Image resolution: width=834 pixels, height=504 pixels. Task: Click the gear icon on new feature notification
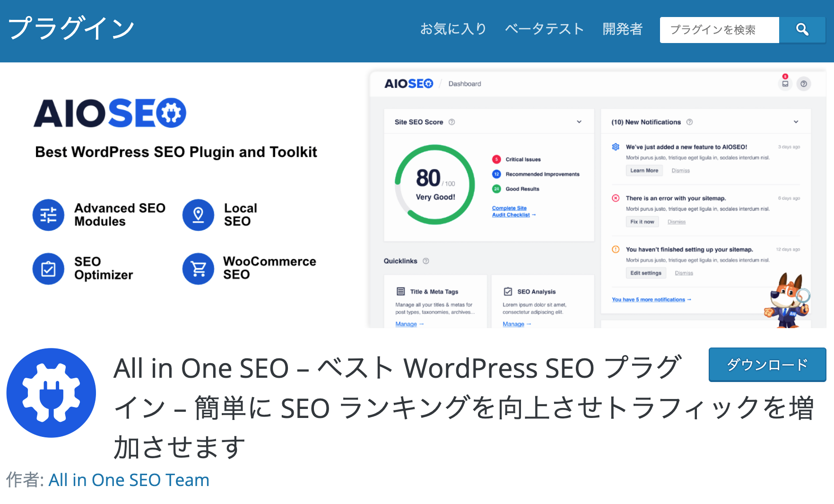click(616, 147)
